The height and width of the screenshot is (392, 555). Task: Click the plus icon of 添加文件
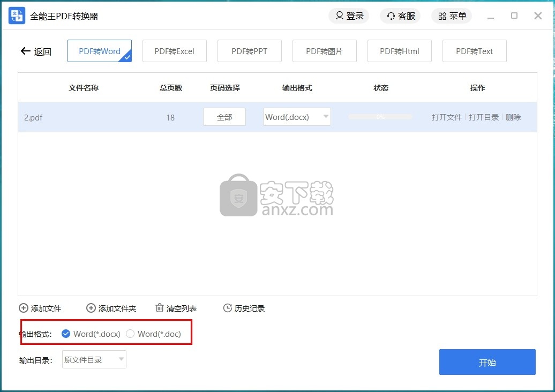tap(24, 308)
